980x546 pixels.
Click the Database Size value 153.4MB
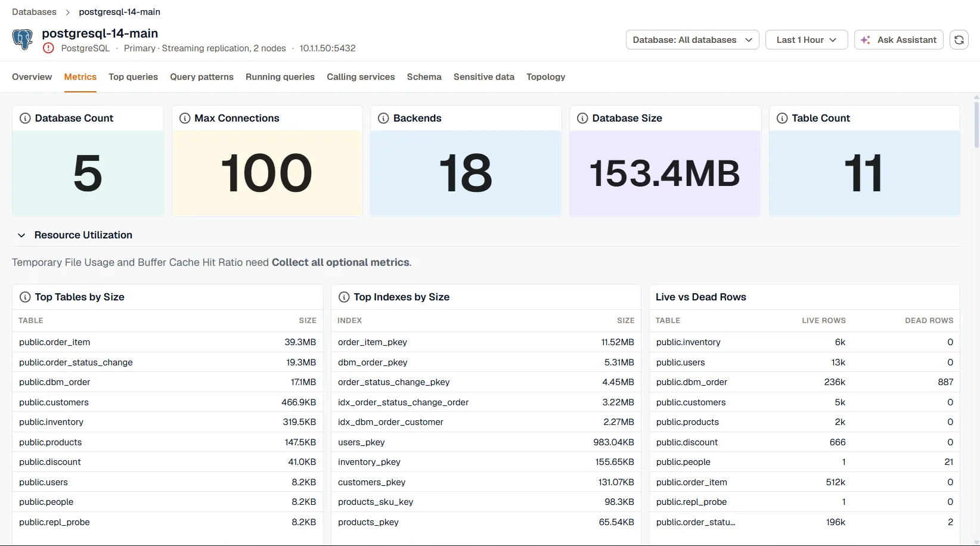[x=665, y=173]
